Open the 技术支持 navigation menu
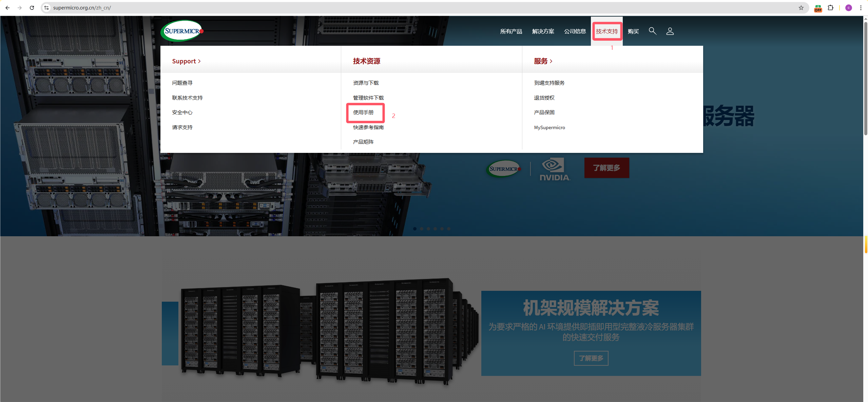The width and height of the screenshot is (868, 402). click(x=607, y=32)
